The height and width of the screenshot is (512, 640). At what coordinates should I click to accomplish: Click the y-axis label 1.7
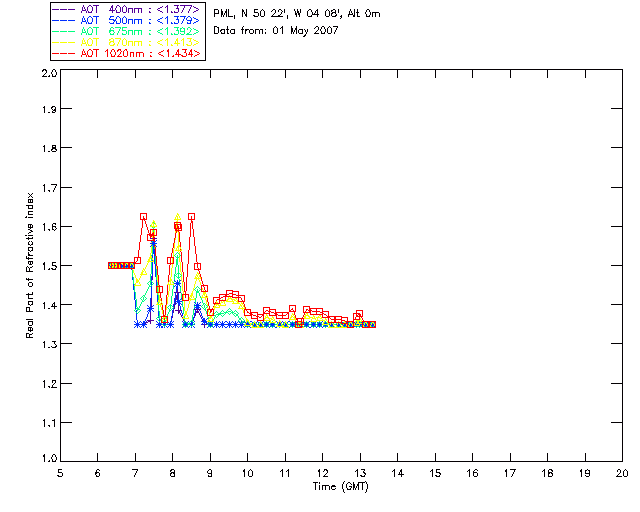[49, 188]
